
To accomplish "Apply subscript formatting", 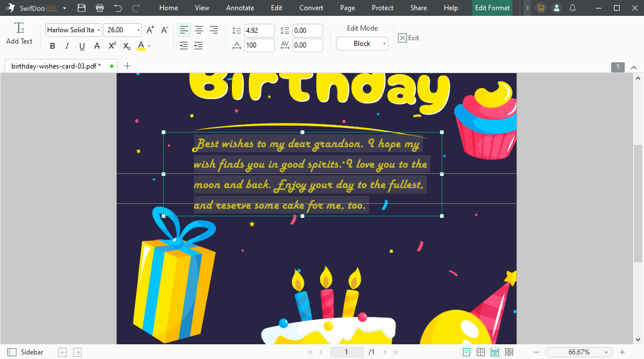I will point(127,46).
